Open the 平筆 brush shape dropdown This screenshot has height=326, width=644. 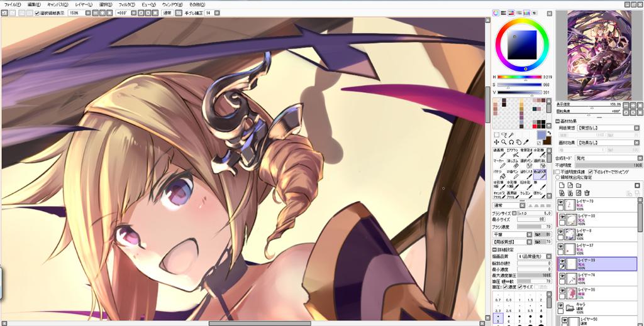513,234
